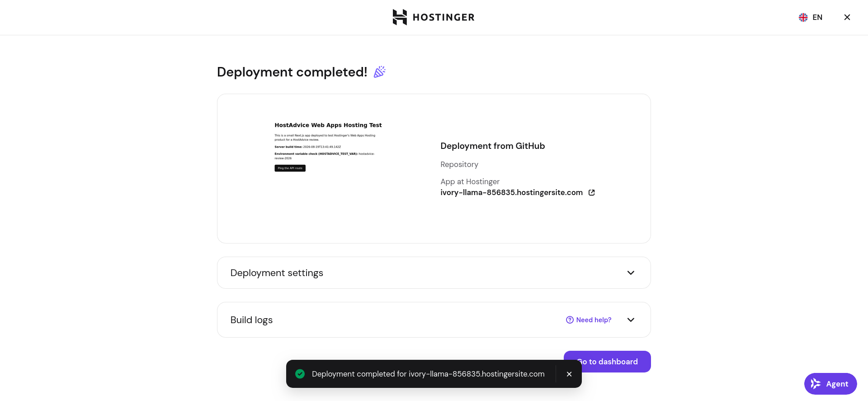Go to dashboard button
Screen dimensions: 868x401
click(607, 362)
